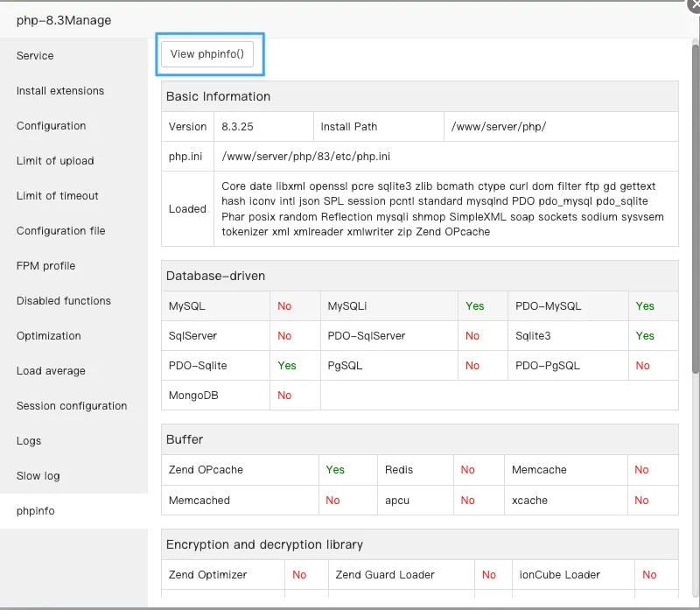
Task: Open the Service tab
Action: [x=35, y=56]
